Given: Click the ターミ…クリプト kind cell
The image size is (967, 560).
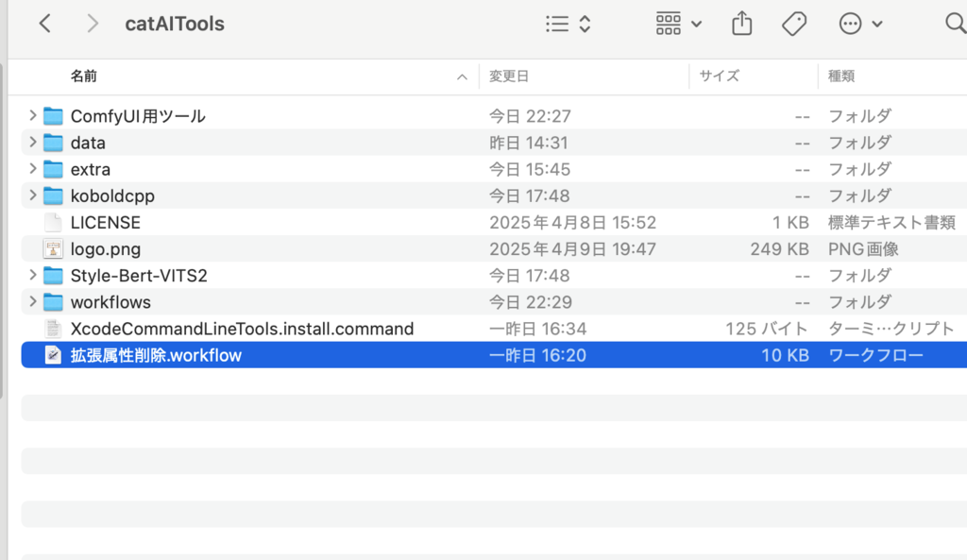Looking at the screenshot, I should [891, 329].
